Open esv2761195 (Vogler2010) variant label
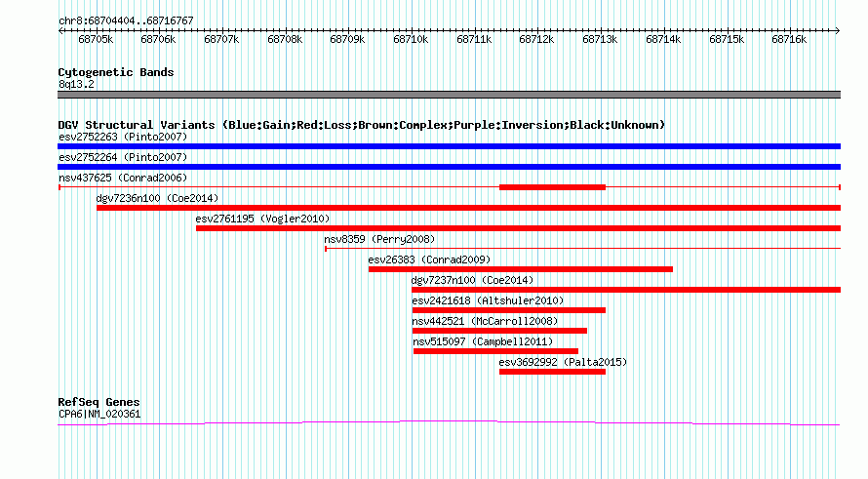The height and width of the screenshot is (479, 868). (x=262, y=219)
